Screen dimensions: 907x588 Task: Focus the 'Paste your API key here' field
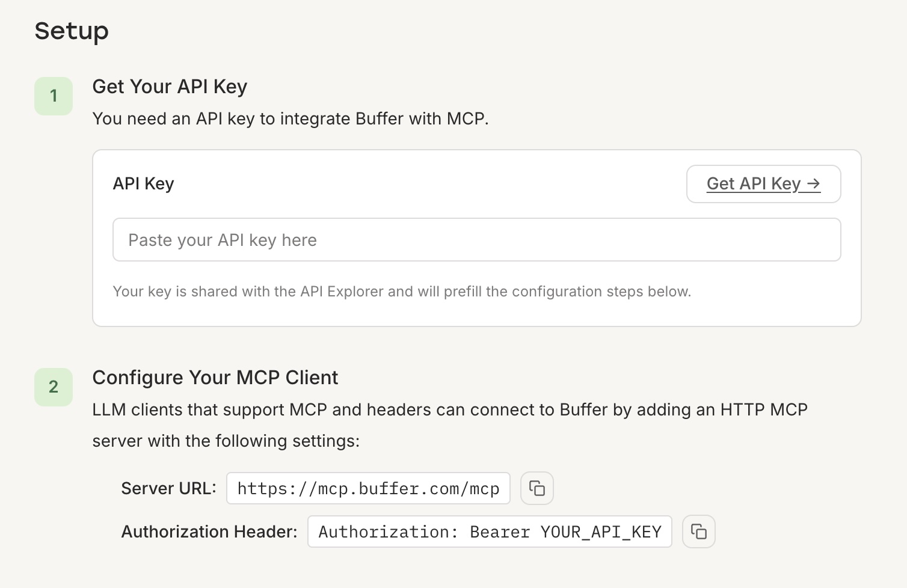476,240
